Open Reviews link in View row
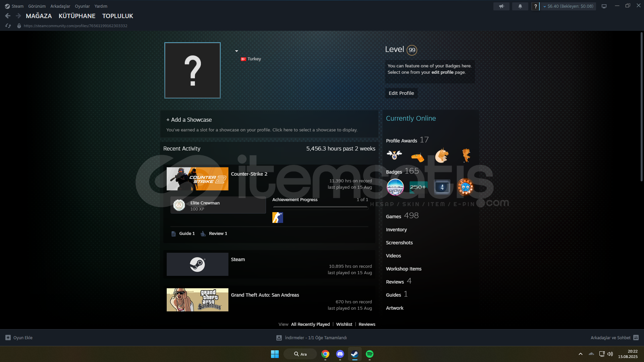Screen dimensions: 644x362 click(367, 324)
